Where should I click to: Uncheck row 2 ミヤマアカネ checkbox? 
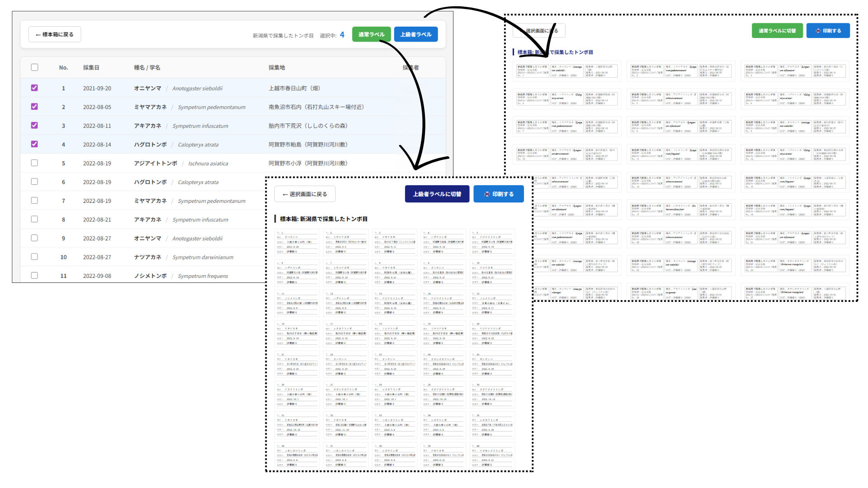click(34, 107)
